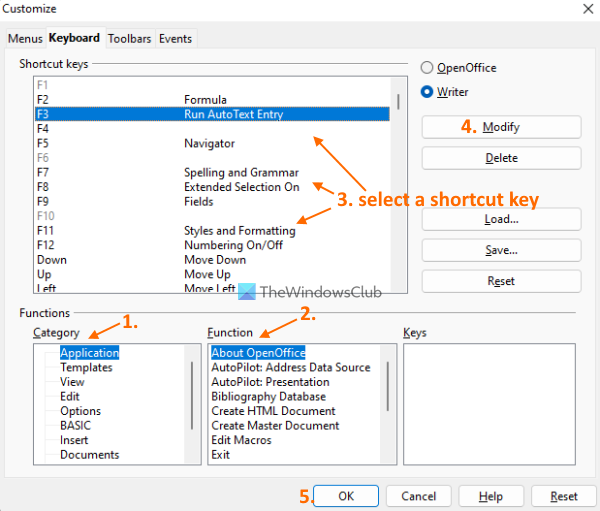Click the Save configuration button
The height and width of the screenshot is (511, 600).
coord(501,250)
